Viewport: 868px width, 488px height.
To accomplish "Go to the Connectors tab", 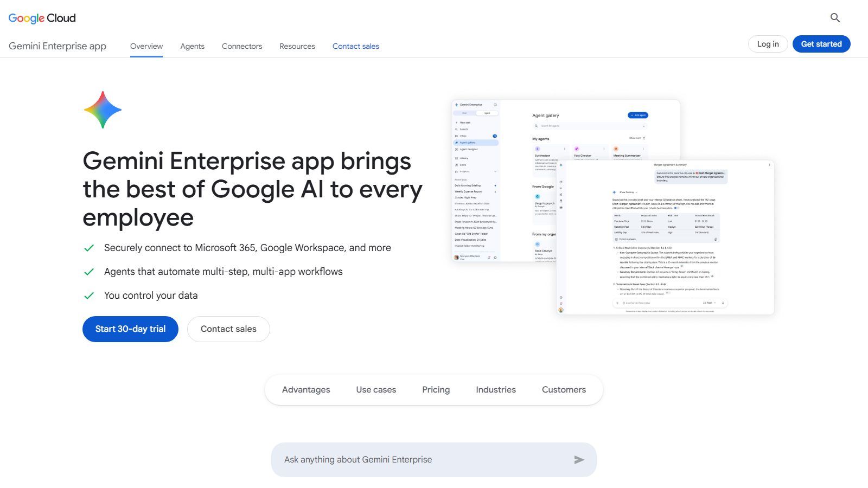I will [x=242, y=46].
